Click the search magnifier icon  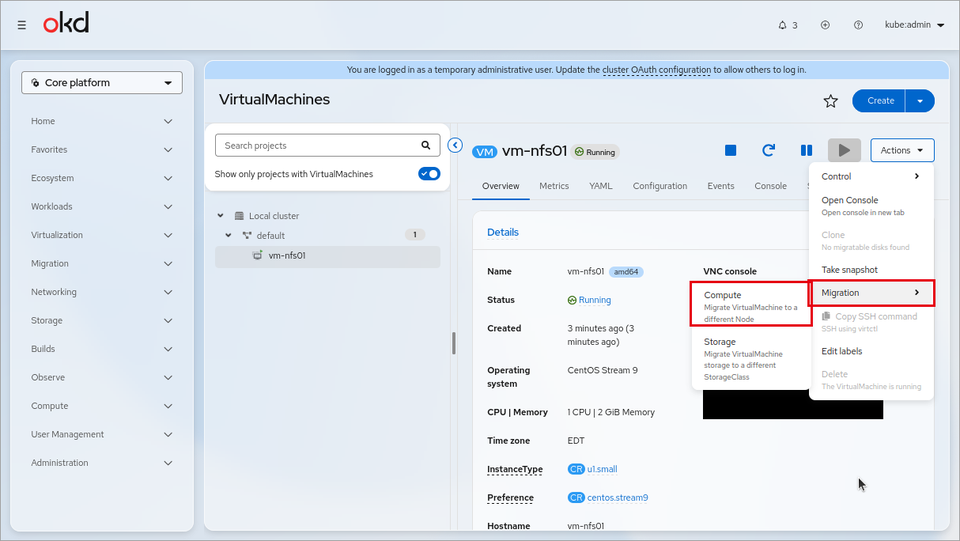click(x=426, y=146)
